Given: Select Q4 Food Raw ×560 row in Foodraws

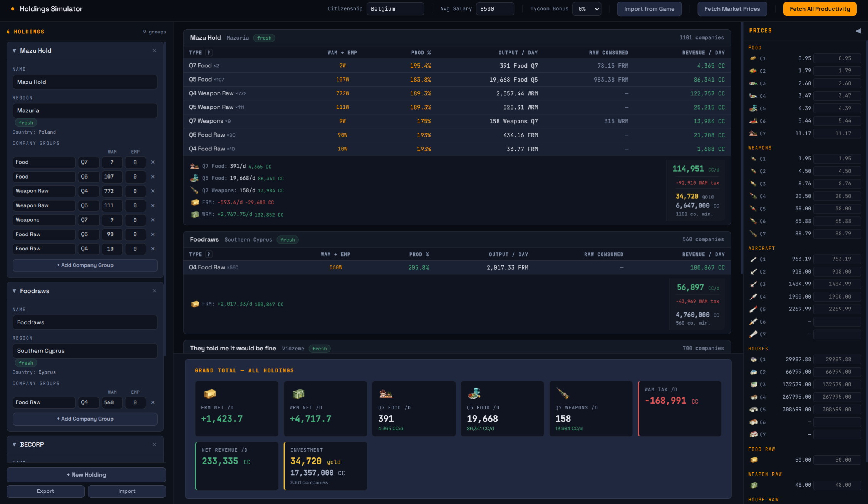Looking at the screenshot, I should pyautogui.click(x=457, y=267).
